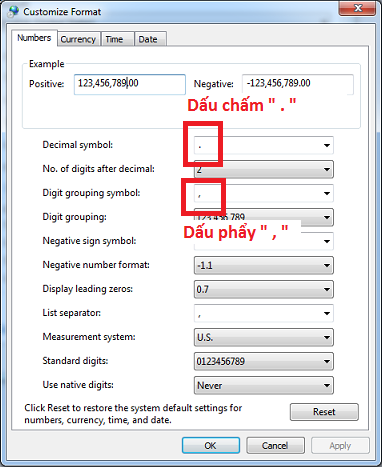The image size is (382, 467).
Task: Confirm with the OK button
Action: point(211,446)
